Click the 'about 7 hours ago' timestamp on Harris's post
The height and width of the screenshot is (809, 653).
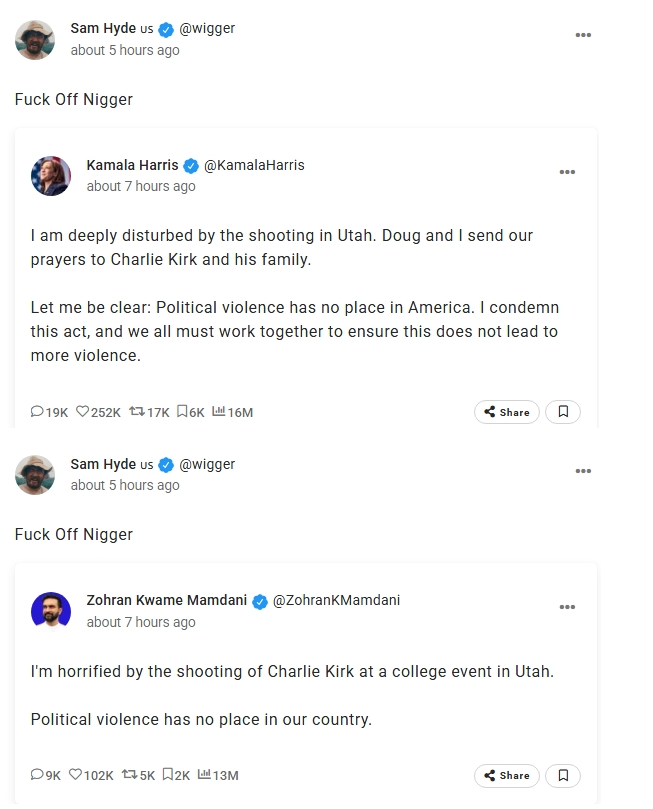141,186
